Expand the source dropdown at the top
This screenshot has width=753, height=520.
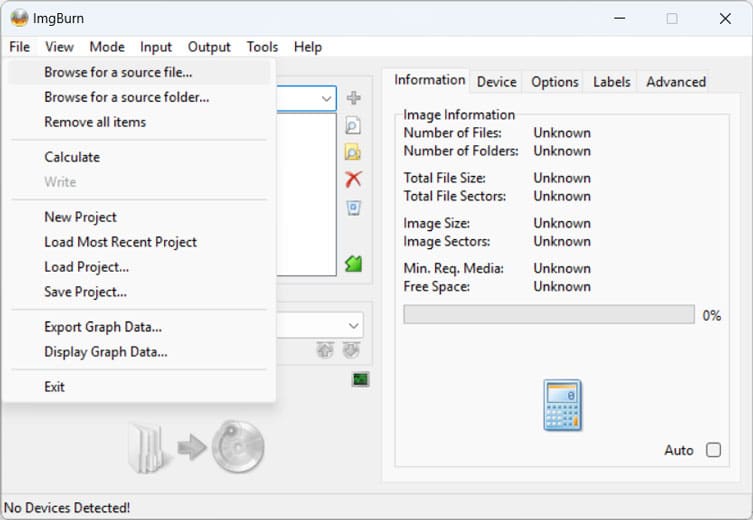pyautogui.click(x=328, y=98)
